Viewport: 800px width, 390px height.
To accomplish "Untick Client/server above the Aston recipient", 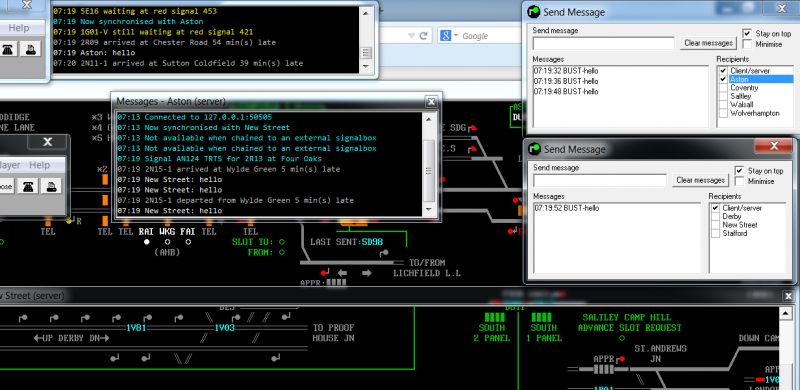I will [x=723, y=70].
